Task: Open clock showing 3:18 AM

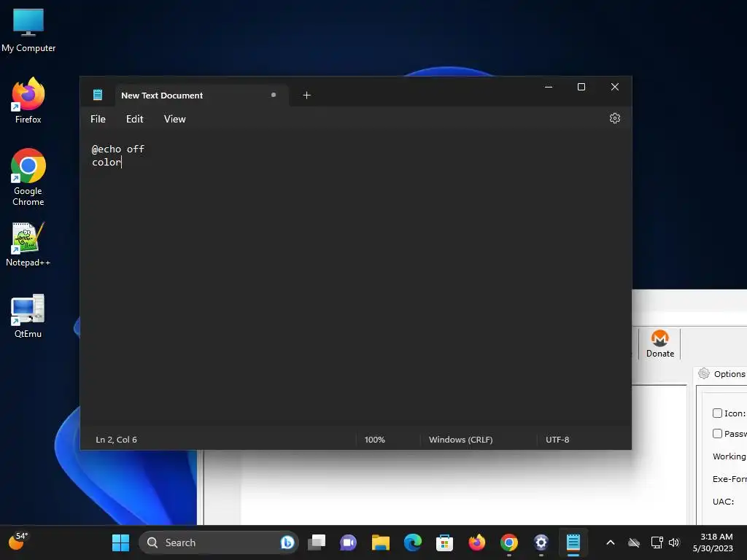Action: pyautogui.click(x=713, y=542)
